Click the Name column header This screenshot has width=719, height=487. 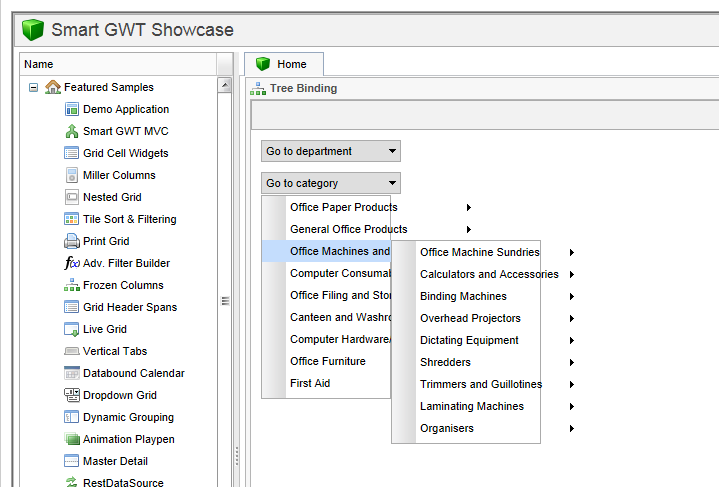(118, 64)
